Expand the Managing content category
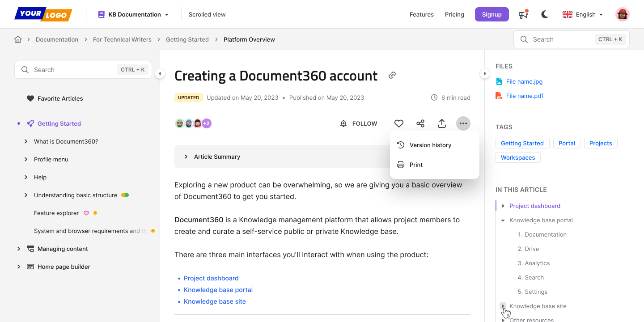 point(19,249)
